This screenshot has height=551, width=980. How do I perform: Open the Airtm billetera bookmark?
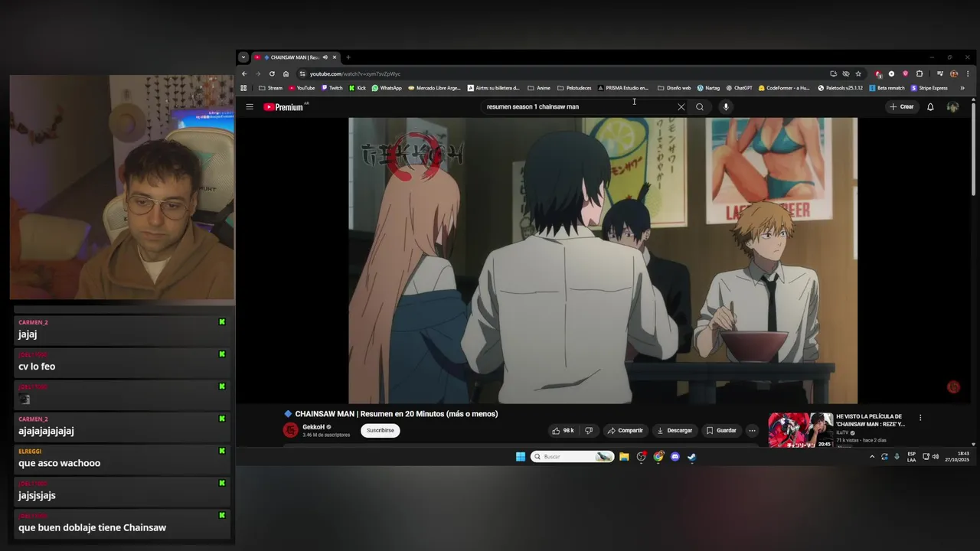tap(494, 88)
